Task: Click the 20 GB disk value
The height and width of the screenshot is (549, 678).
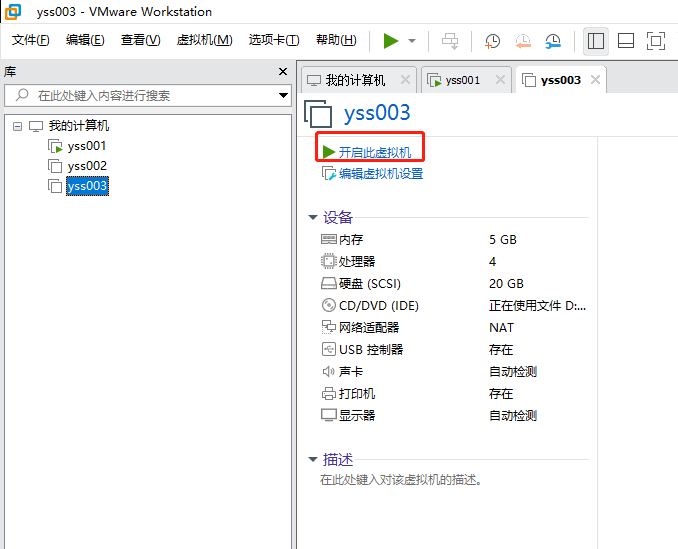Action: tap(506, 284)
